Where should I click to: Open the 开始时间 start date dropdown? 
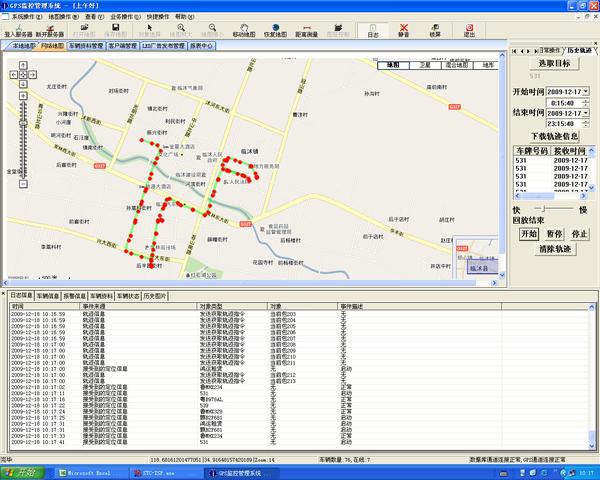point(585,91)
